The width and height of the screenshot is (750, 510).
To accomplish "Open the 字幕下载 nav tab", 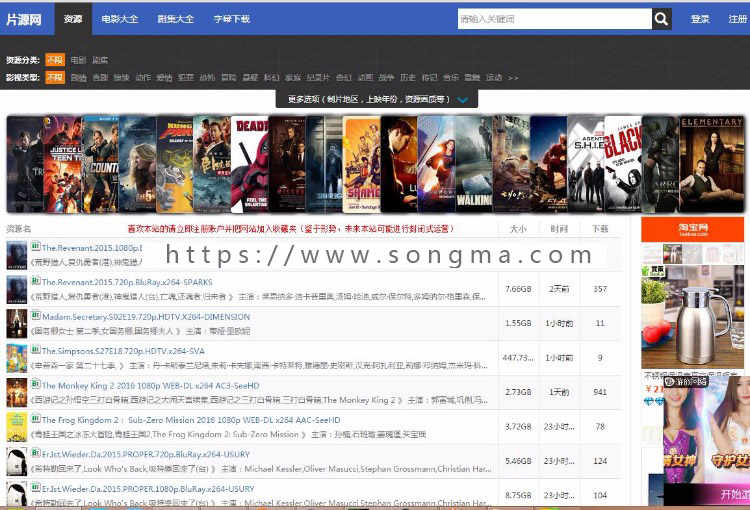I will click(232, 19).
